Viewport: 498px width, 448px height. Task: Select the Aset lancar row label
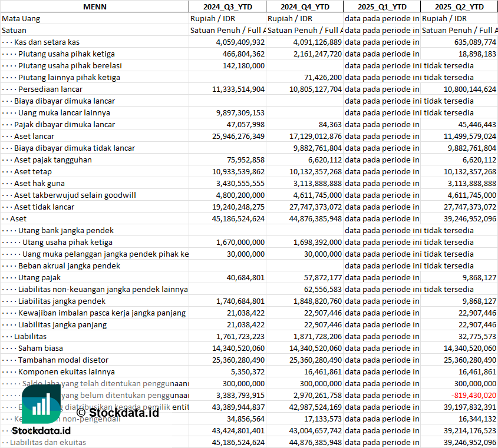click(34, 136)
